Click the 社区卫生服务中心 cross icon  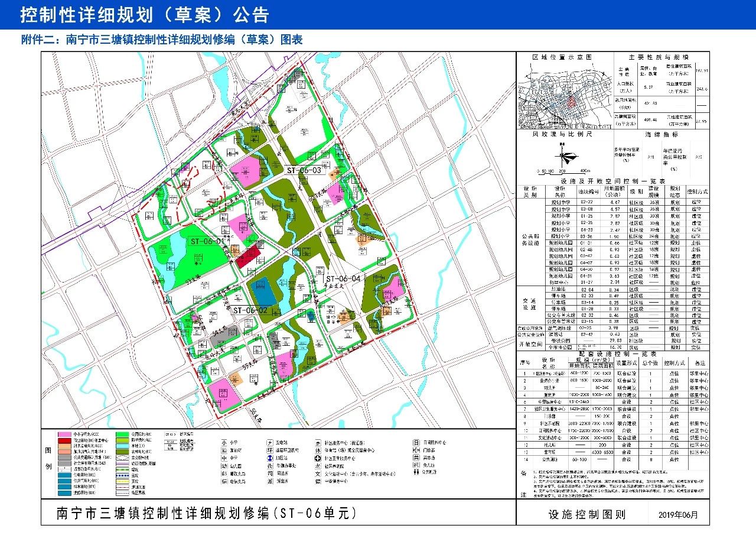[318, 458]
